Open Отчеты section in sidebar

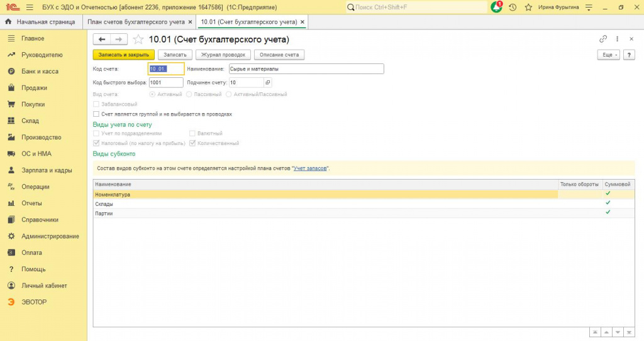coord(31,203)
